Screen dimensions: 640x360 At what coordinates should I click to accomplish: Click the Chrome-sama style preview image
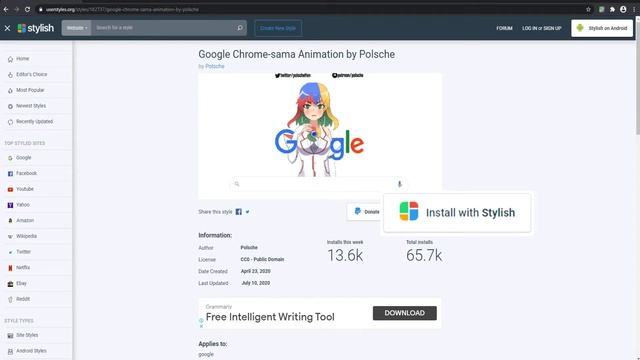coord(320,136)
